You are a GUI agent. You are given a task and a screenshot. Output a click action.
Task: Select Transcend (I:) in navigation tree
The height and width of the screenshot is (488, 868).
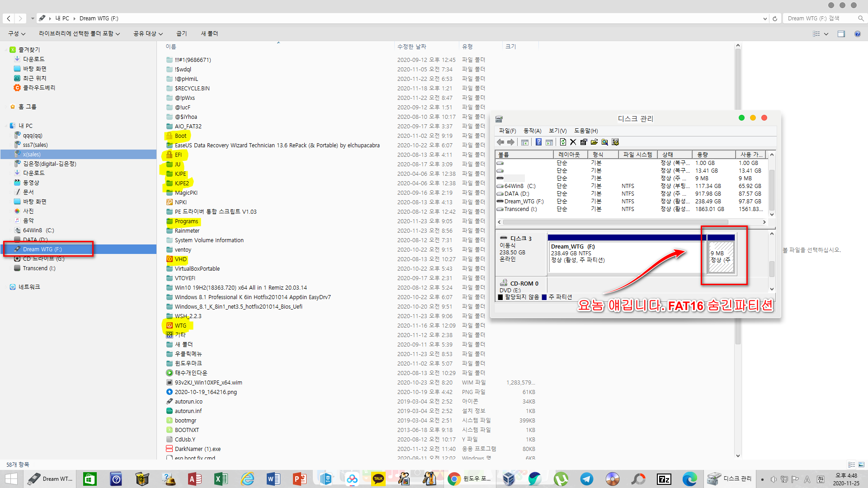[39, 268]
